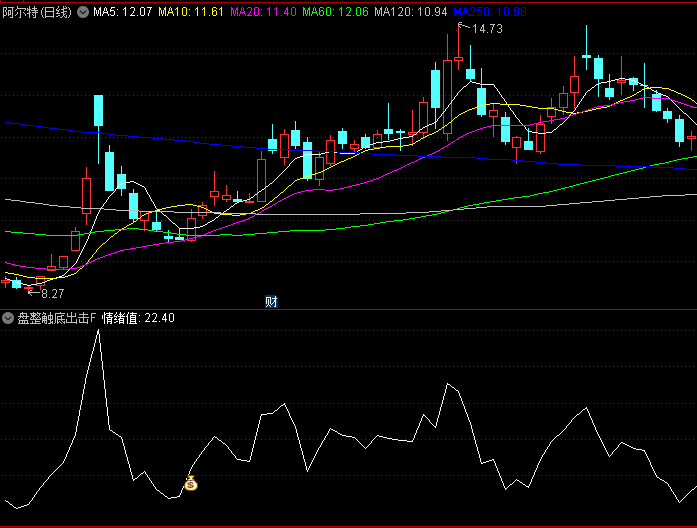Viewport: 697px width, 528px height.
Task: Click the MA60: 12.06 label
Action: coord(335,12)
